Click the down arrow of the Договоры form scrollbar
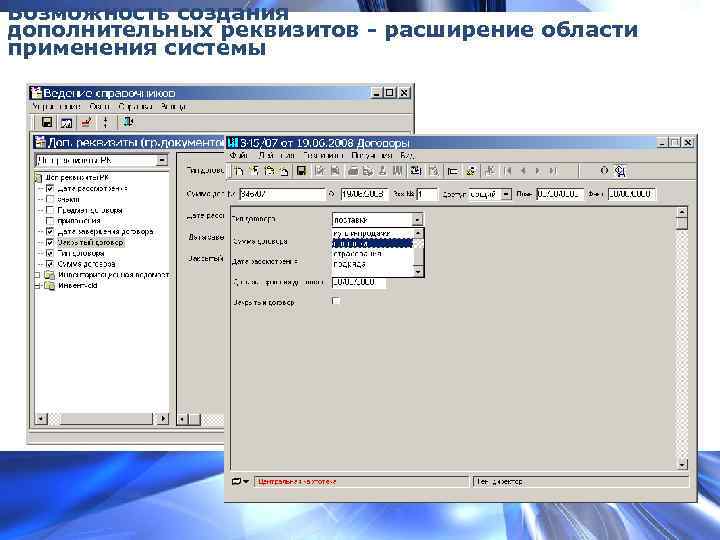 (682, 465)
